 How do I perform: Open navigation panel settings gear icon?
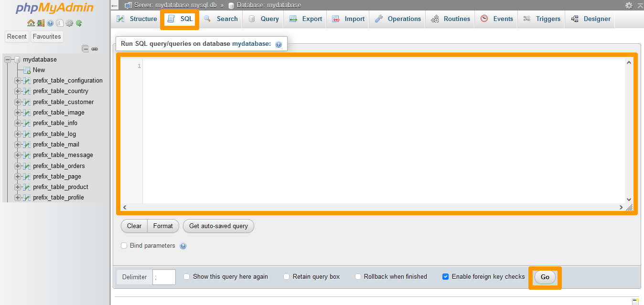(x=69, y=23)
